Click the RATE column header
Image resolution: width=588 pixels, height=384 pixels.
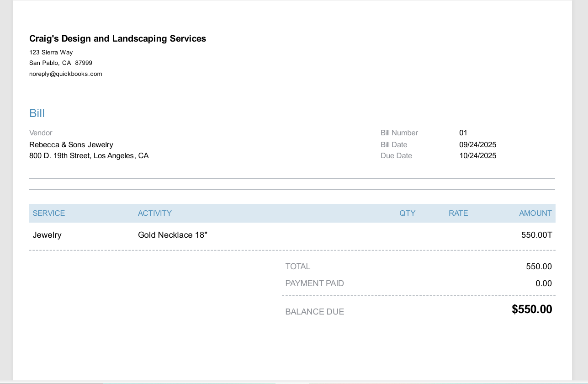[x=458, y=213]
